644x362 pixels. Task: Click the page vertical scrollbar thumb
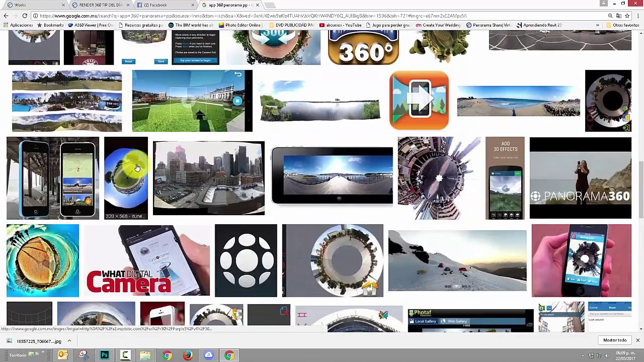pyautogui.click(x=641, y=190)
